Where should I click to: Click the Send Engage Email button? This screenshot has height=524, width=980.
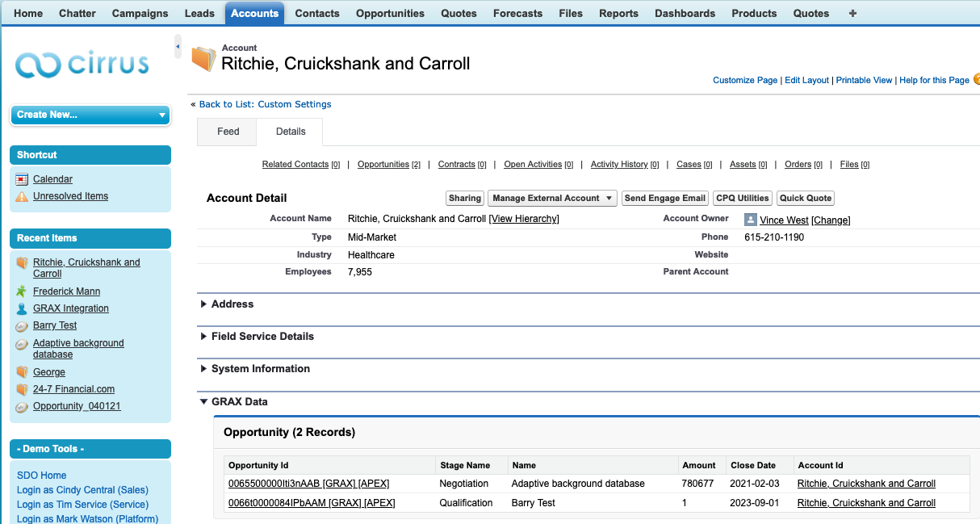coord(665,199)
